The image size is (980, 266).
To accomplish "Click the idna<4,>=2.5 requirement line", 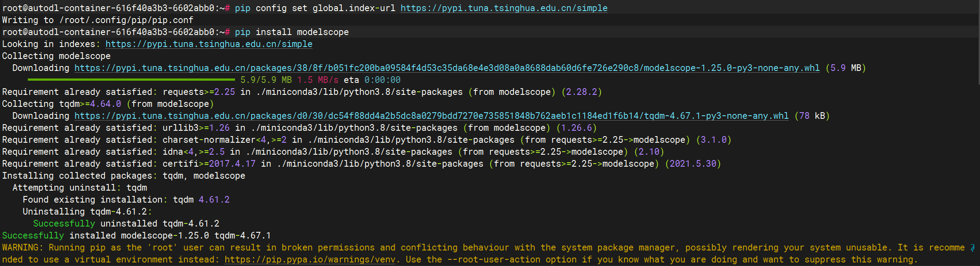I will [x=333, y=152].
